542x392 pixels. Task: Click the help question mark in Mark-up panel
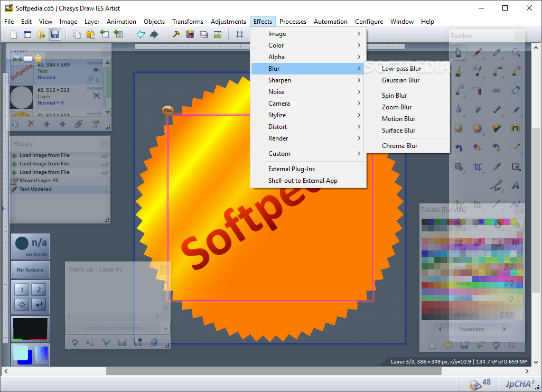coord(154,342)
